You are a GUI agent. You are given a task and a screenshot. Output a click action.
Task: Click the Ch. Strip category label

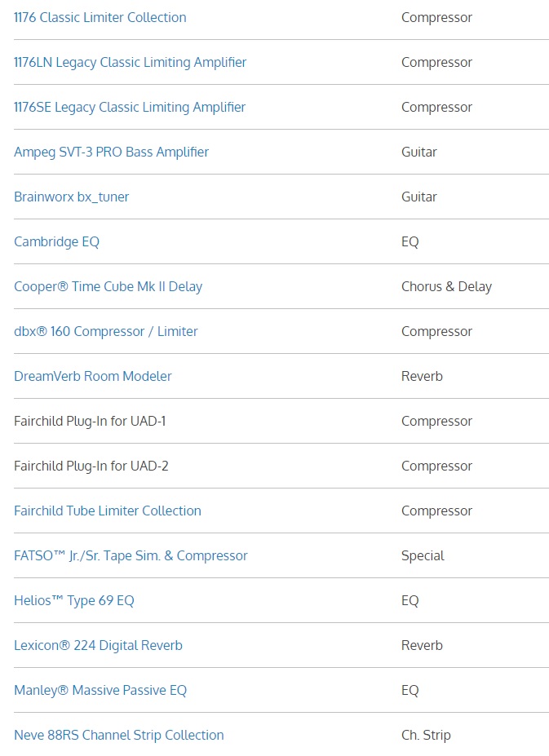(x=425, y=735)
